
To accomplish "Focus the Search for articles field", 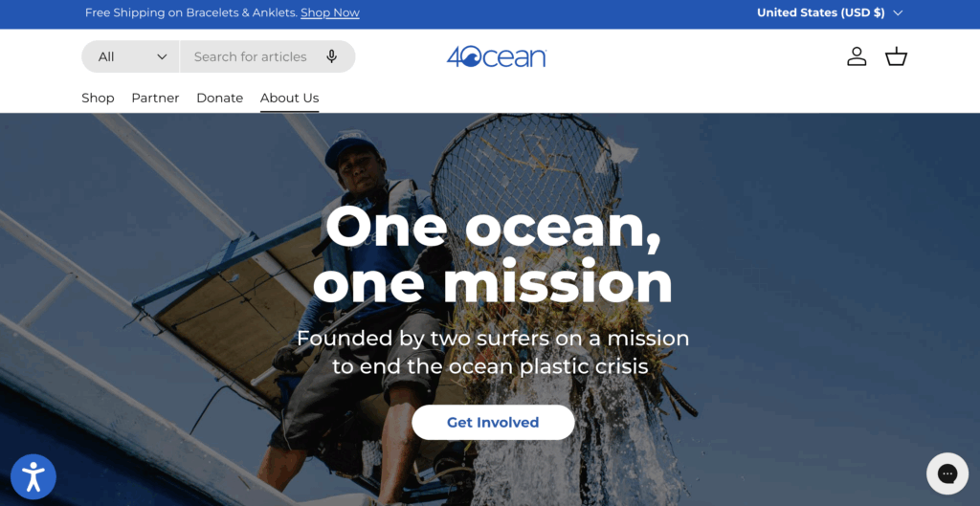I will tap(250, 56).
